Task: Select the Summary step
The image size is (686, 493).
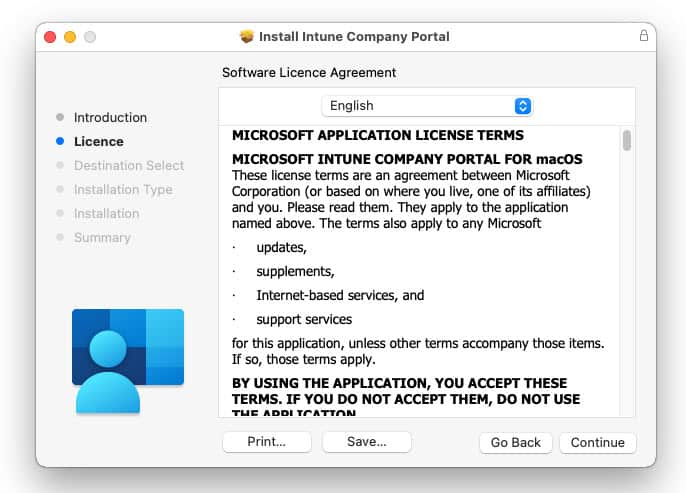Action: tap(102, 238)
